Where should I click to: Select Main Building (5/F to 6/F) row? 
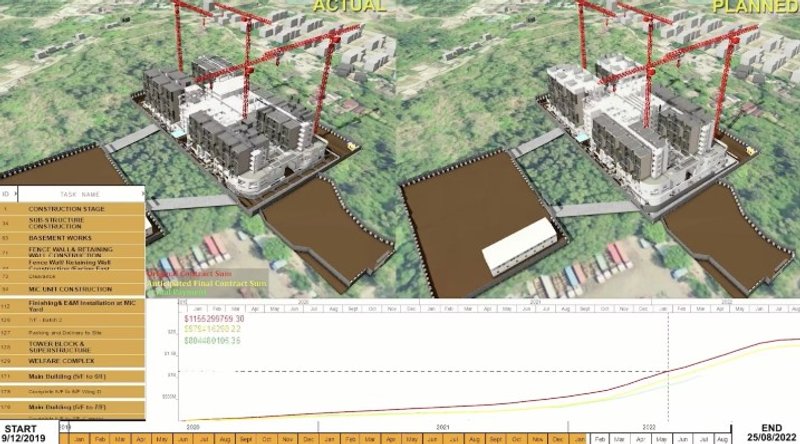[x=72, y=377]
